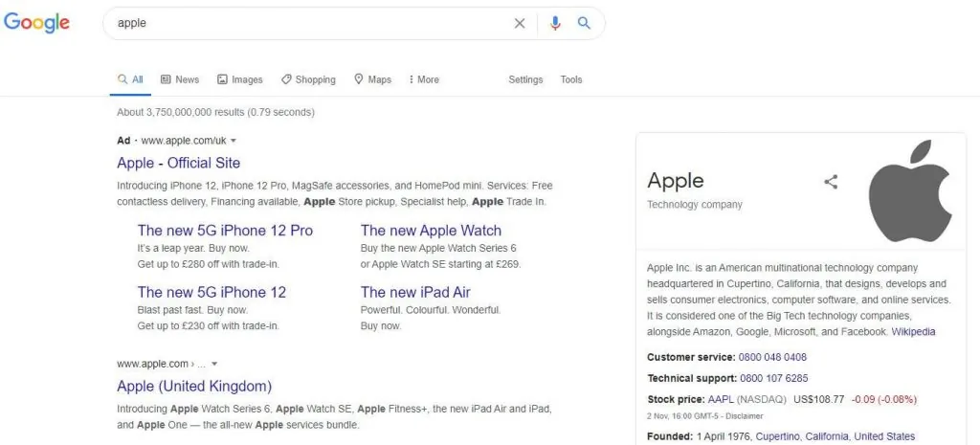Open 'The new 5G iPhone 12' link
980x445 pixels.
pos(212,292)
